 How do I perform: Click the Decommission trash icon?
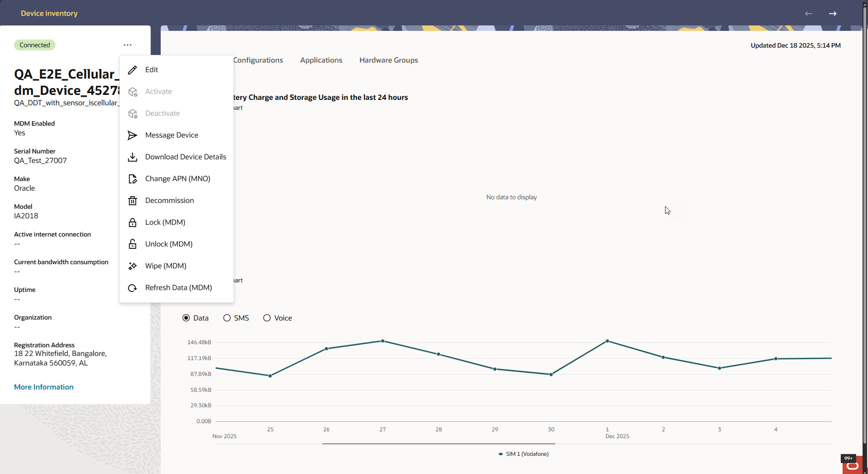[x=132, y=201]
